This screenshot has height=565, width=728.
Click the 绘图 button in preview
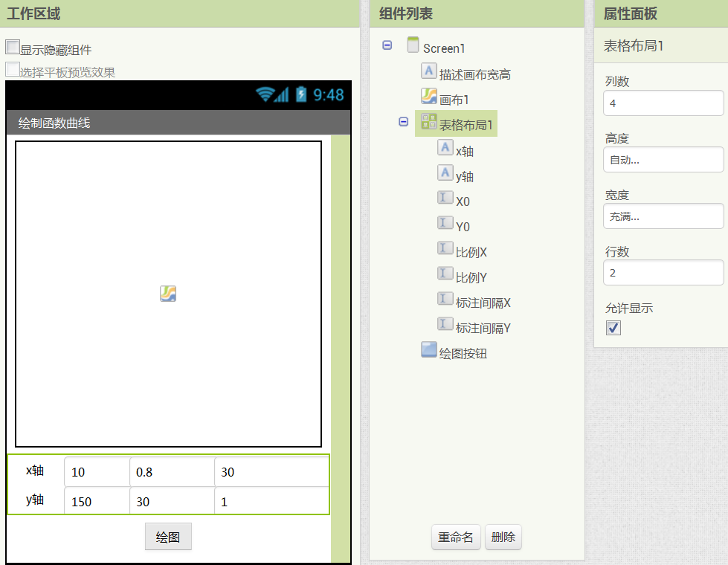coord(168,537)
